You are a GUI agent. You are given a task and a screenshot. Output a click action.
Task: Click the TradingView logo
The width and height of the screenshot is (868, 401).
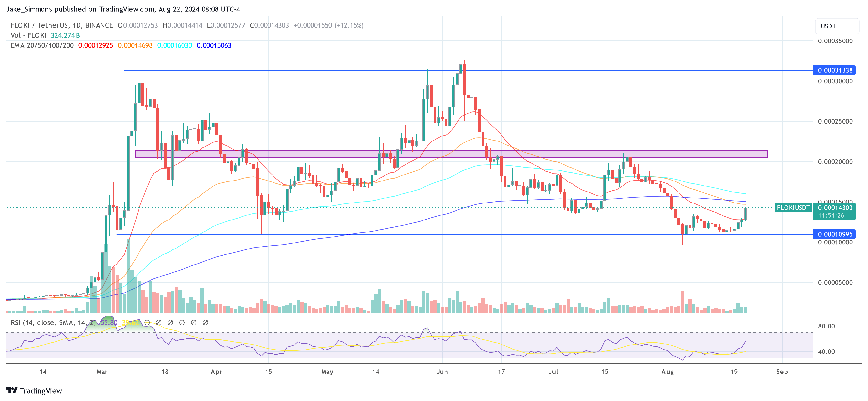(34, 390)
